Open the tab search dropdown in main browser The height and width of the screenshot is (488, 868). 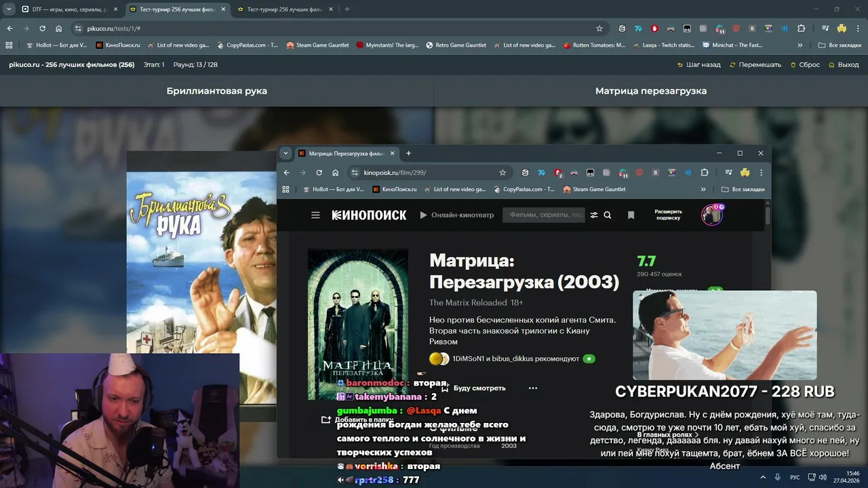[x=9, y=9]
